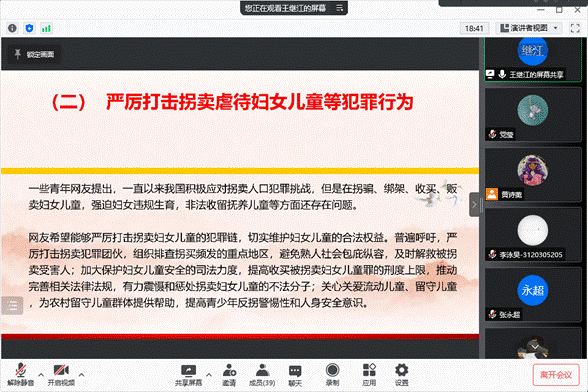Open the invite participants dialog
588x392 pixels.
[229, 375]
